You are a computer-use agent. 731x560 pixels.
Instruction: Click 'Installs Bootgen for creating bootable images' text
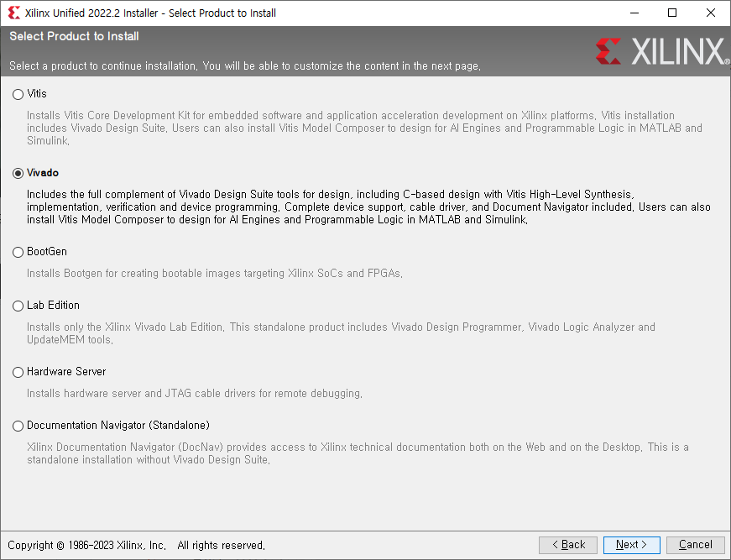[215, 273]
